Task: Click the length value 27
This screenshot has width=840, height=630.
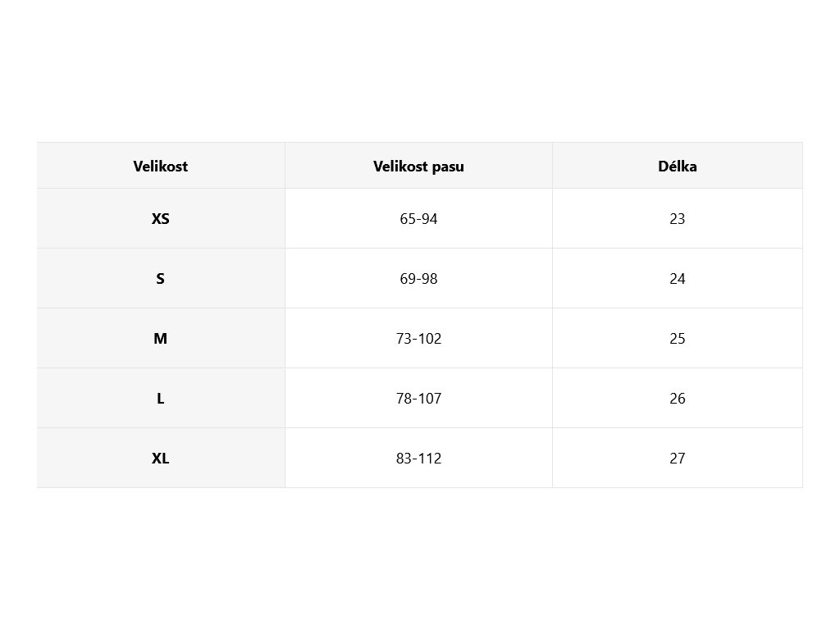Action: click(x=677, y=459)
